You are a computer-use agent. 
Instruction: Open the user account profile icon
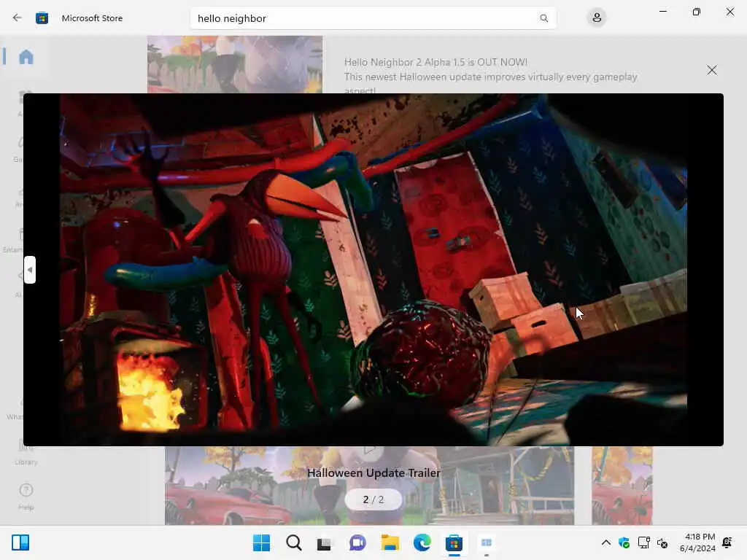[x=597, y=18]
